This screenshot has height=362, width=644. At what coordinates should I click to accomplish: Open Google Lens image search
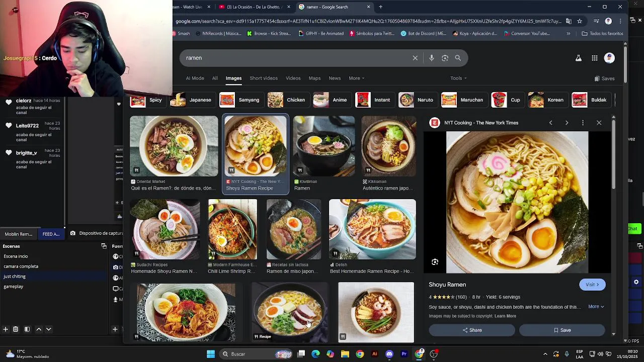pyautogui.click(x=445, y=58)
